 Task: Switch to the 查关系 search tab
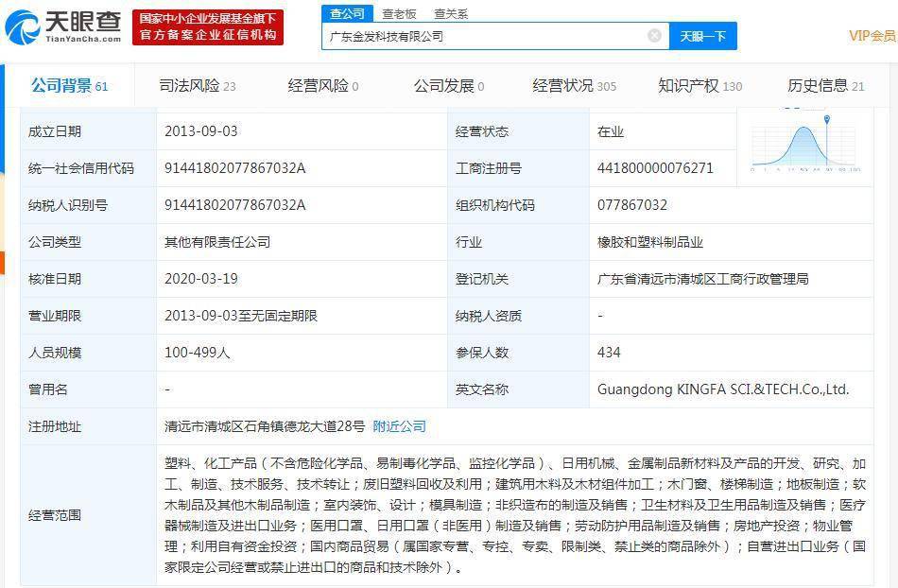pyautogui.click(x=451, y=14)
